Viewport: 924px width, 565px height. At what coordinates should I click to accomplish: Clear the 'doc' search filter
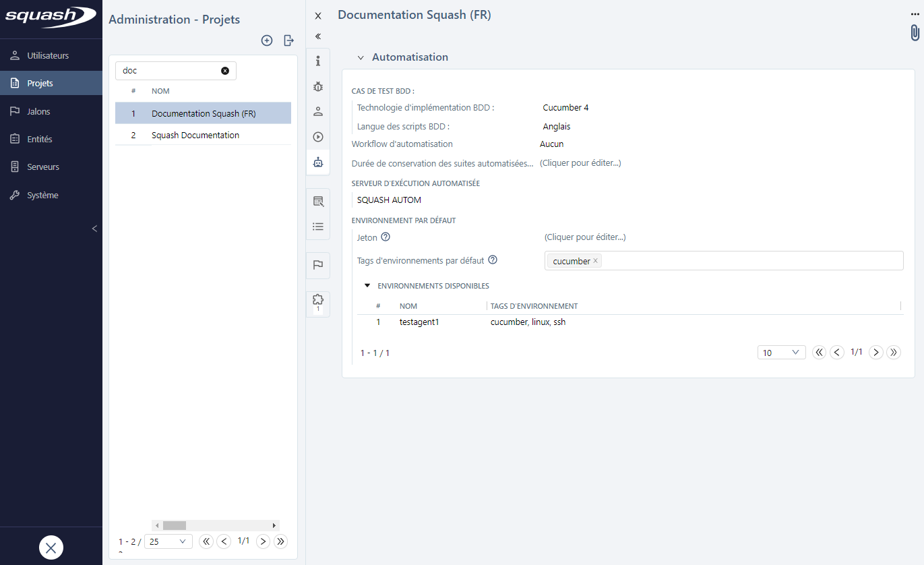coord(225,71)
